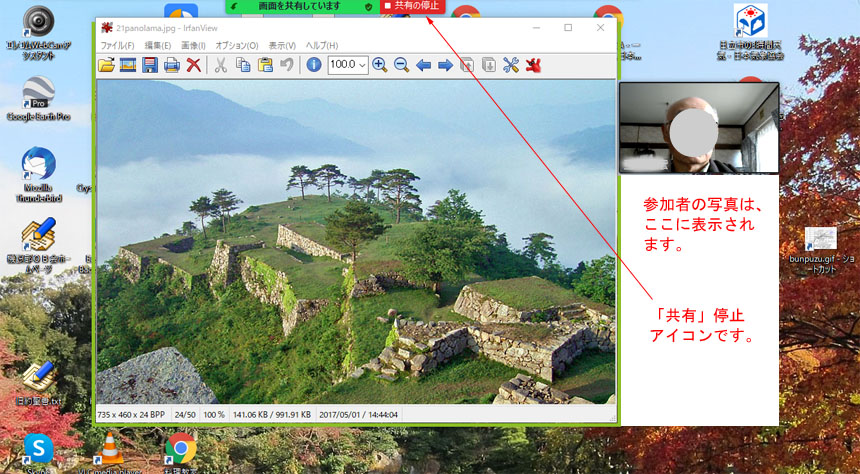Open the .txt notepad file on desktop
The image size is (860, 474).
[x=38, y=383]
